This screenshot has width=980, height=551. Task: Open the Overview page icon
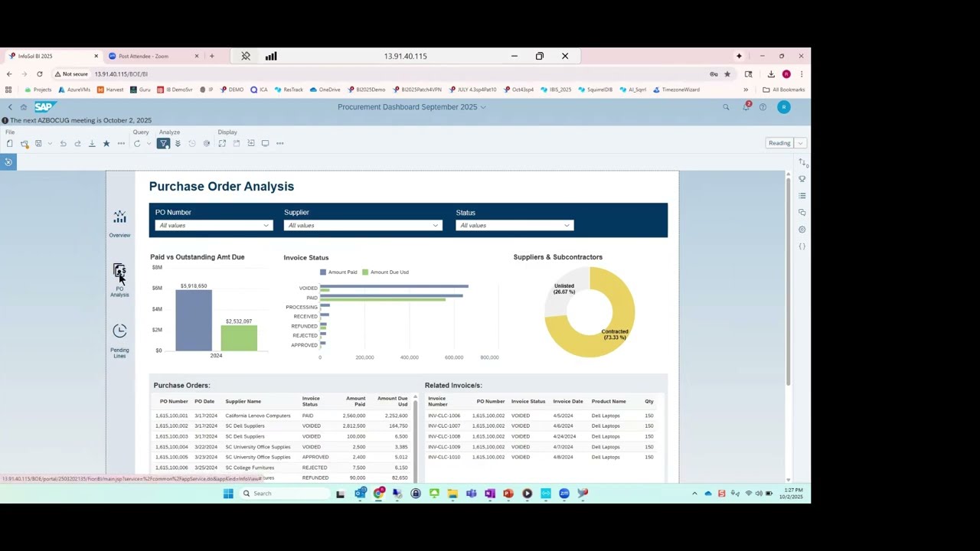coord(119,218)
